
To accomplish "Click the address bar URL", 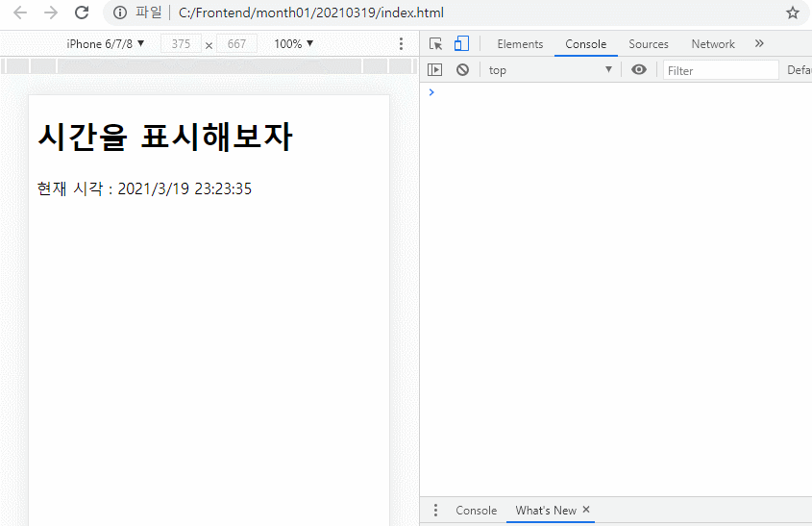I will (x=310, y=13).
